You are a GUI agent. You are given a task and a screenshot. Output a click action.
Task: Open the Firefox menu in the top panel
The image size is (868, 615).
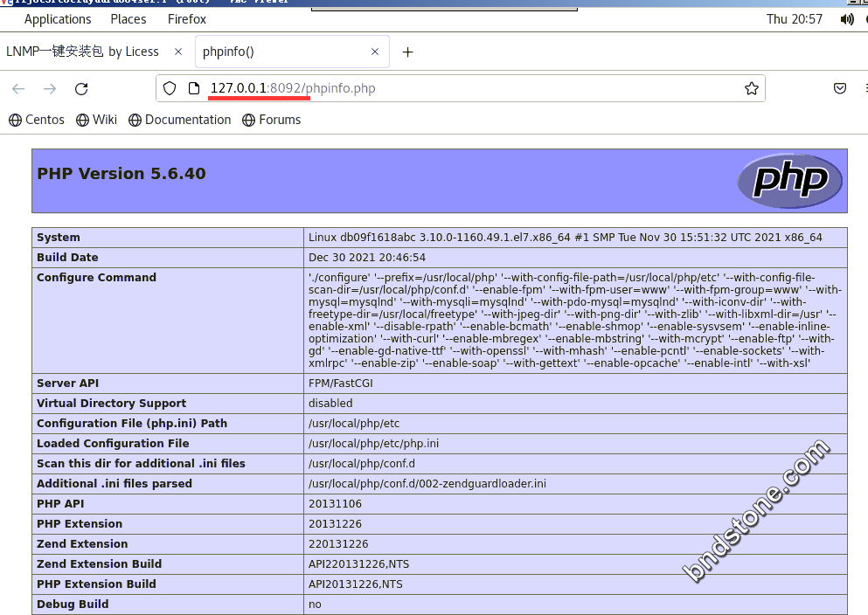pyautogui.click(x=187, y=19)
